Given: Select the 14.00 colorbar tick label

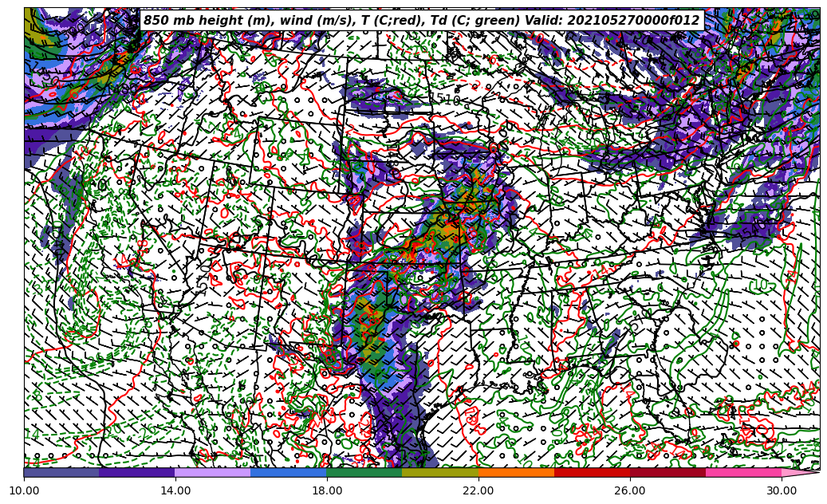Looking at the screenshot, I should point(175,490).
